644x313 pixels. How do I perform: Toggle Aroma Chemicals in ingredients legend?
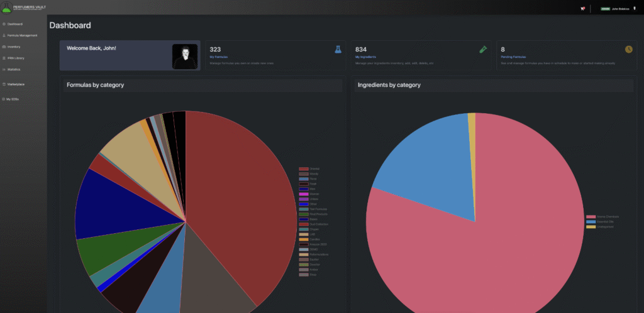pyautogui.click(x=602, y=217)
